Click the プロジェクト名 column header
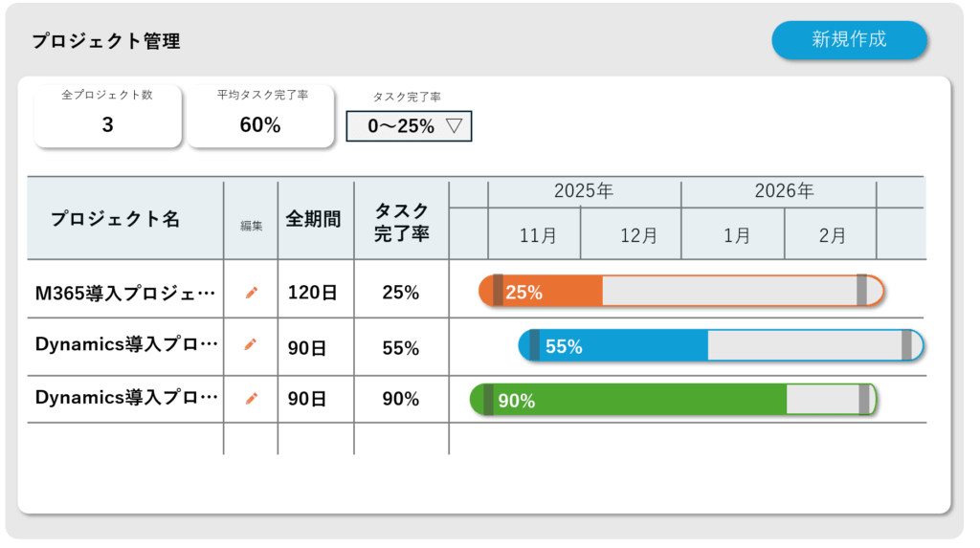Screen dimensions: 980x548 (115, 219)
